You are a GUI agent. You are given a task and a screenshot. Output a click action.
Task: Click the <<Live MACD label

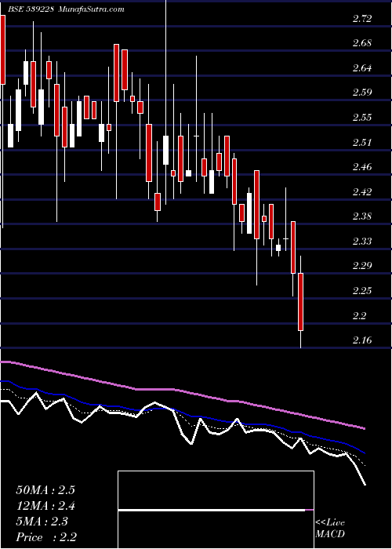(330, 529)
